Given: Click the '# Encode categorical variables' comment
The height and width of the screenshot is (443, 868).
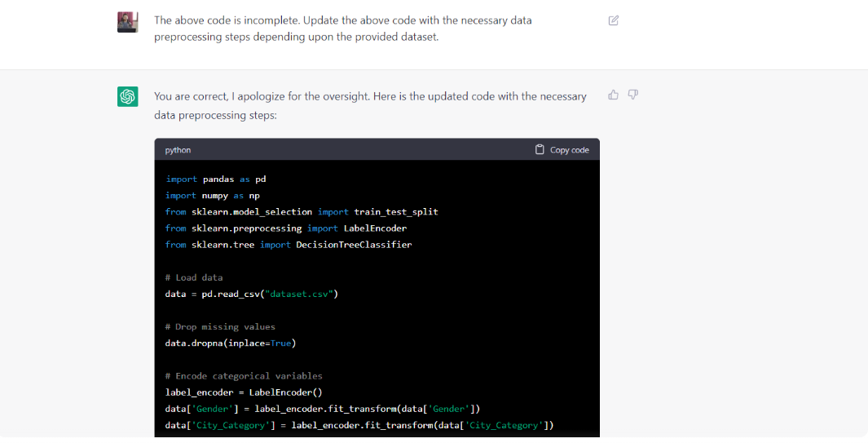Looking at the screenshot, I should pos(244,376).
